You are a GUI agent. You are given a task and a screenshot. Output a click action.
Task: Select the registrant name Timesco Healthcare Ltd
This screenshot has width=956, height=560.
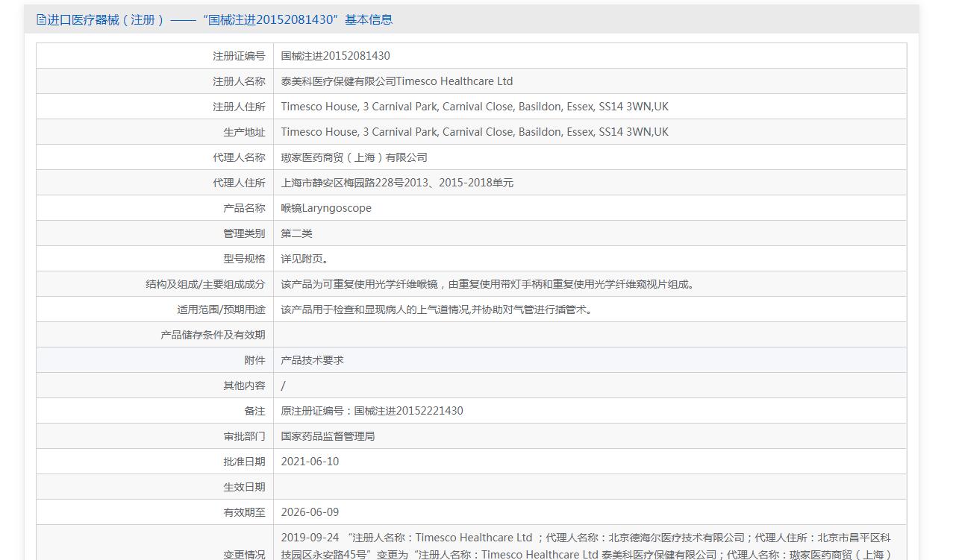click(x=397, y=81)
